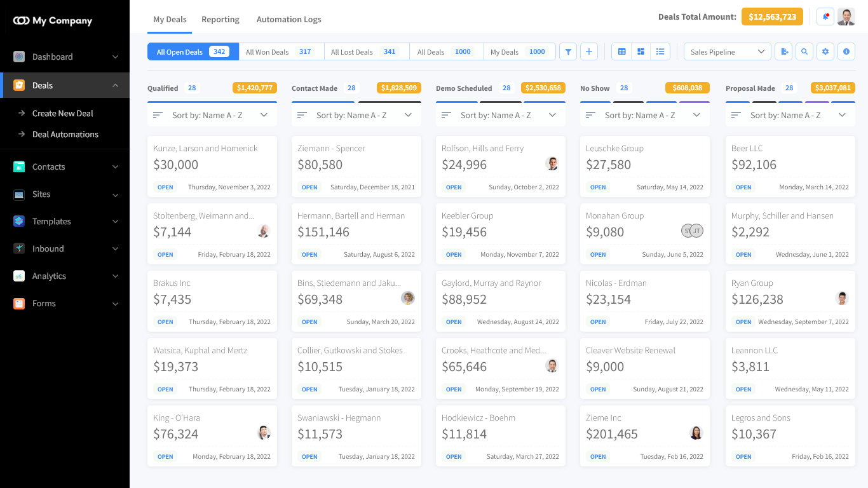
Task: Click the export deals file icon
Action: [x=784, y=52]
